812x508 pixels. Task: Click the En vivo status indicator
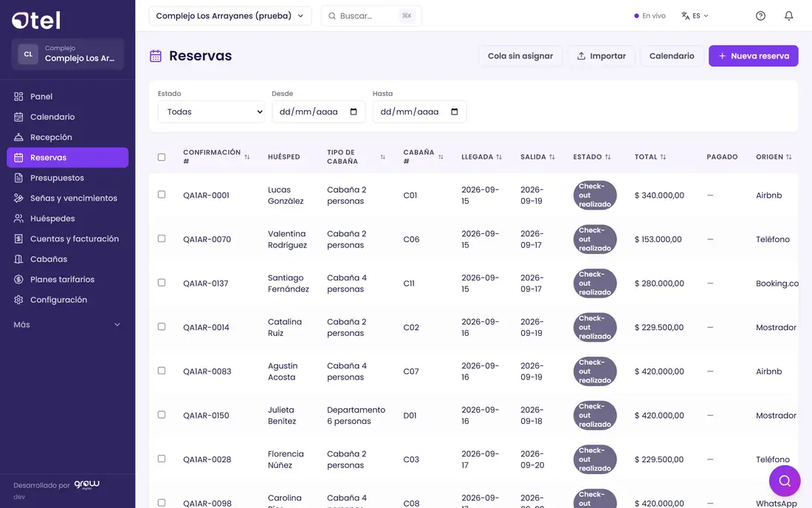[650, 16]
